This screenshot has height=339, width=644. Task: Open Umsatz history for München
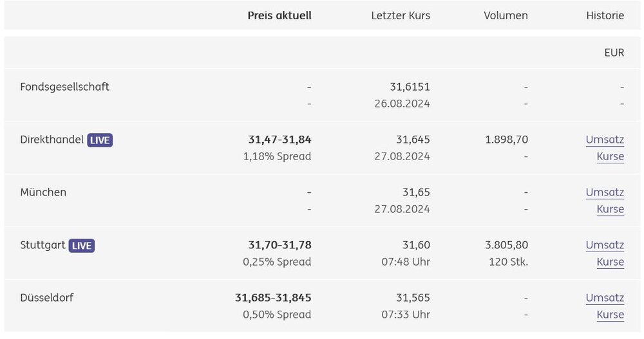(x=605, y=192)
